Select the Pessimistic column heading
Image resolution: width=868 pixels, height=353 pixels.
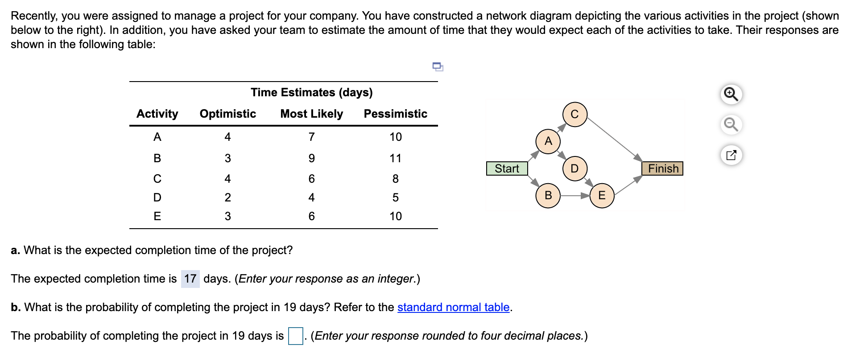[x=395, y=114]
